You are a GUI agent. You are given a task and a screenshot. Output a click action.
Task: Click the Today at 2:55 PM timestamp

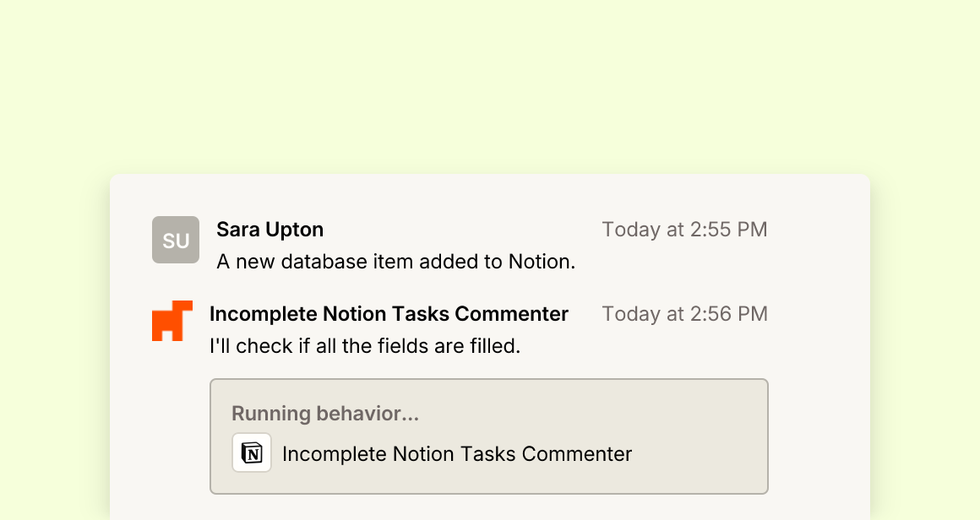click(x=684, y=229)
